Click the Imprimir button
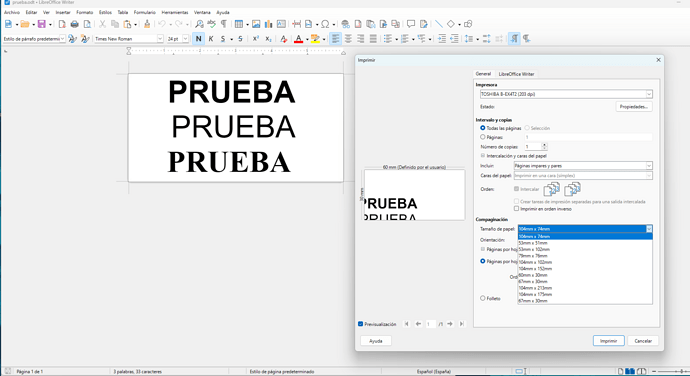This screenshot has width=690, height=376. tap(609, 341)
